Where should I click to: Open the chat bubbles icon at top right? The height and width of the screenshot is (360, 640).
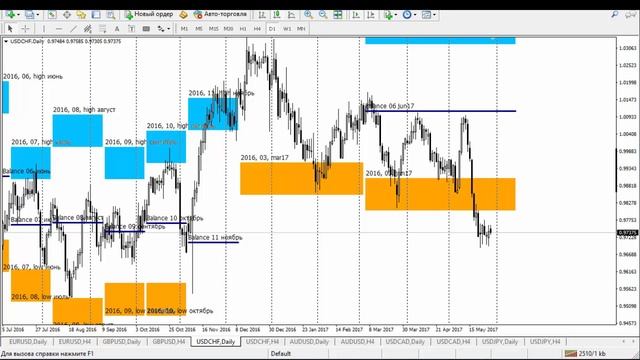pyautogui.click(x=630, y=15)
